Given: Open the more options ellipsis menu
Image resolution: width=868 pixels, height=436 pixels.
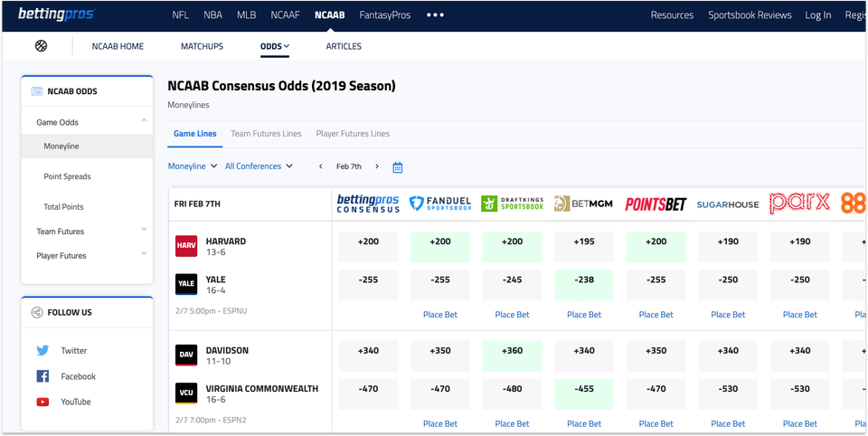Looking at the screenshot, I should 435,15.
